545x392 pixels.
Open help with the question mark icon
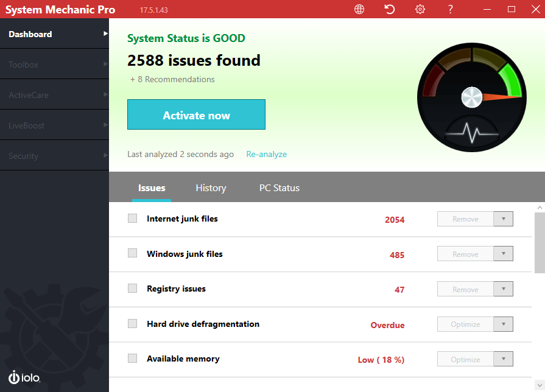(451, 9)
